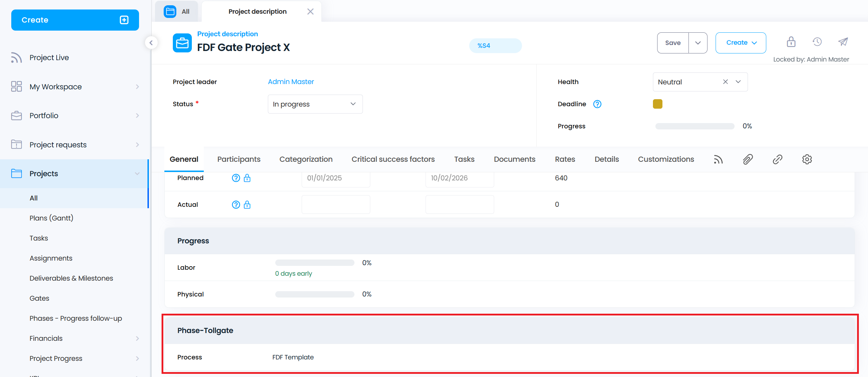Open the attachments paperclip tab
The width and height of the screenshot is (868, 377).
(748, 159)
